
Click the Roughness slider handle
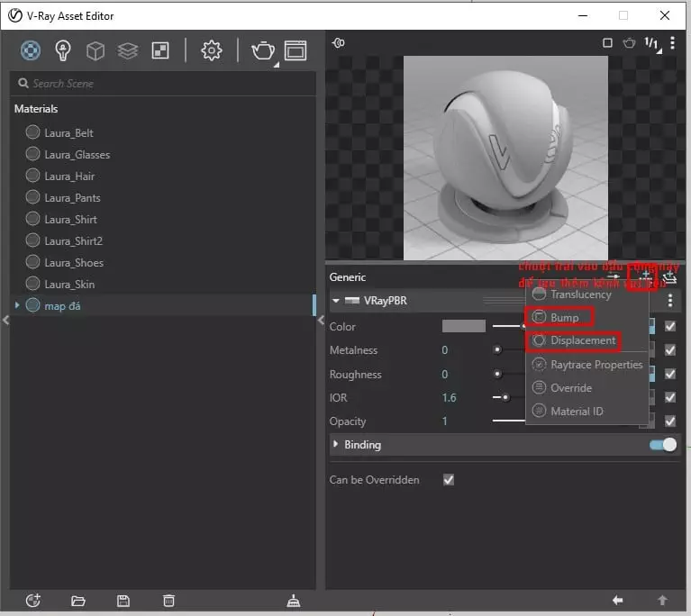point(497,374)
